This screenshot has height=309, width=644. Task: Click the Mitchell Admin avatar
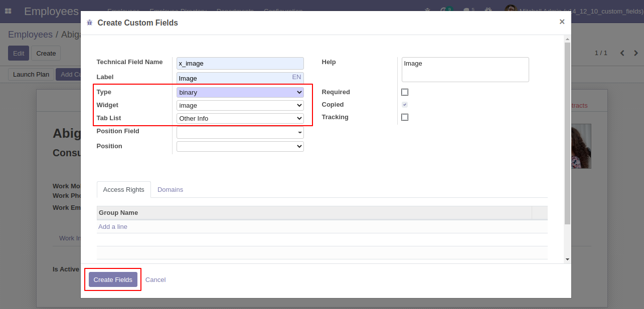click(x=511, y=11)
